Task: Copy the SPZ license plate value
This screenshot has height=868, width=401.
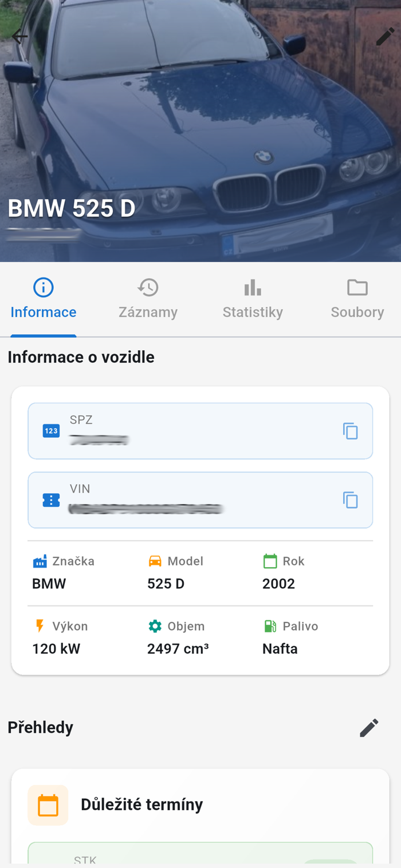Action: pos(350,431)
